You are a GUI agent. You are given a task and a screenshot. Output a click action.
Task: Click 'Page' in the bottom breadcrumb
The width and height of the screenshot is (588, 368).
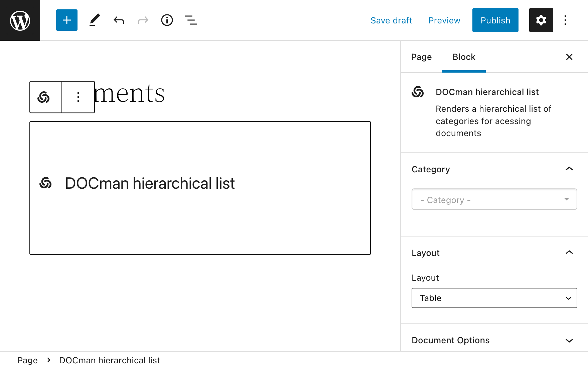coord(27,360)
